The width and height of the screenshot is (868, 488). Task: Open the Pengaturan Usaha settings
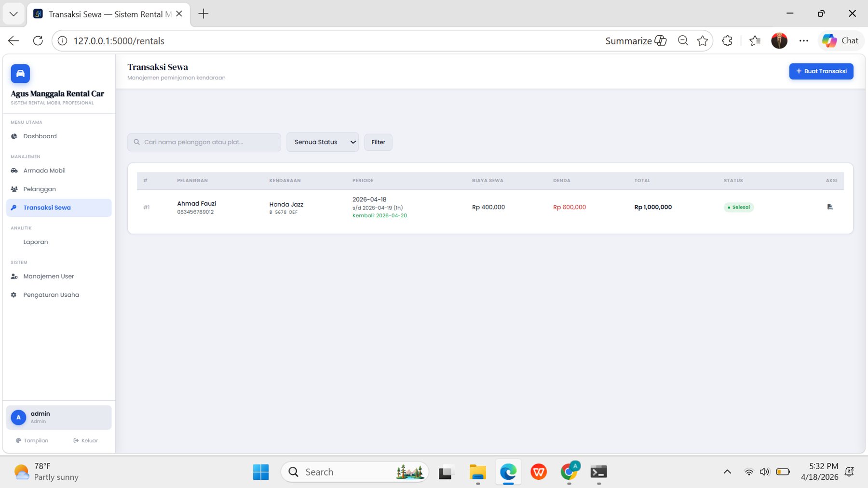click(51, 295)
